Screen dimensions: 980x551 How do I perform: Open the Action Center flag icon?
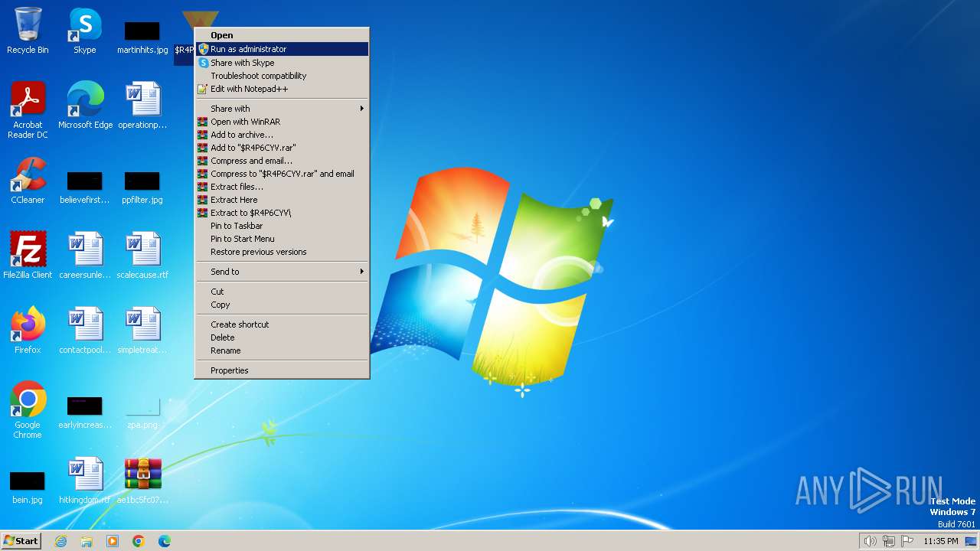coord(908,541)
